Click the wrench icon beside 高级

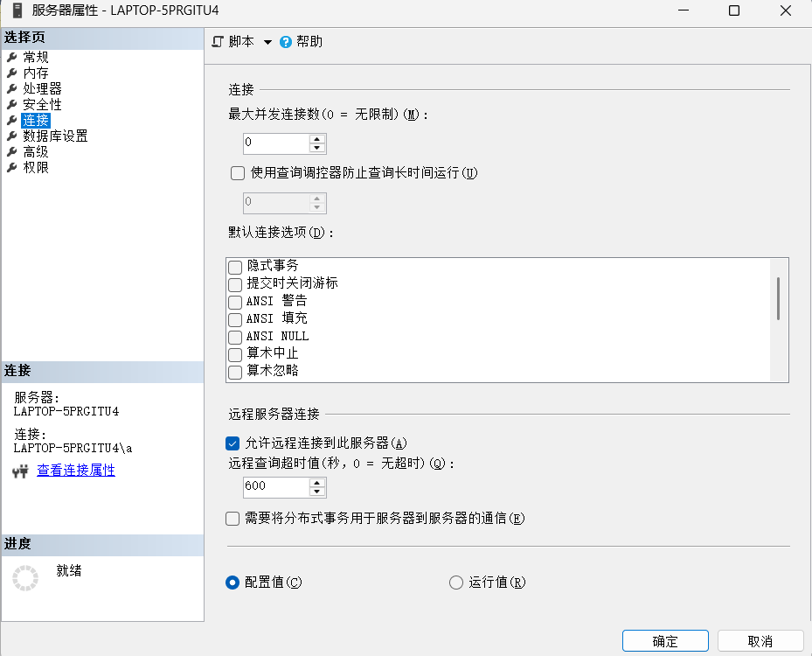click(x=12, y=152)
